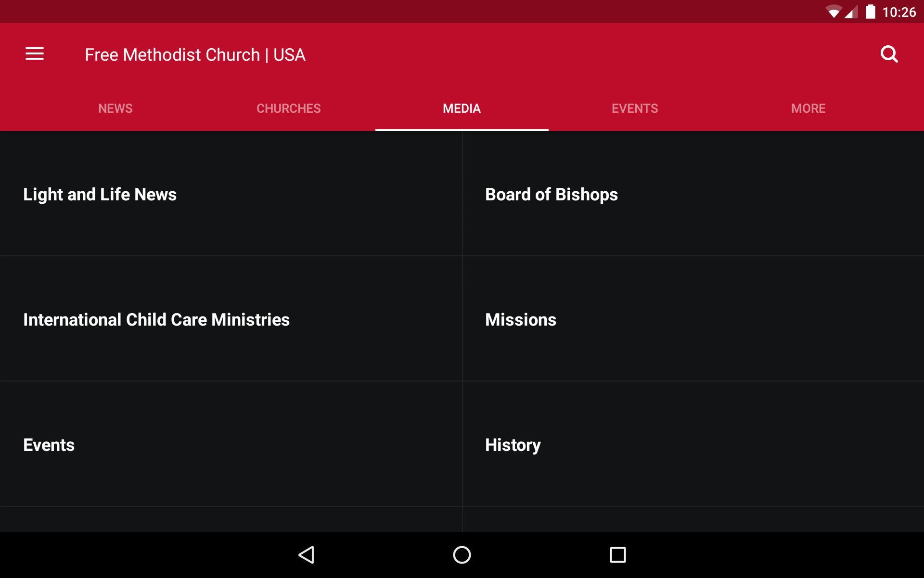Open the Events tab
924x578 pixels.
(635, 108)
